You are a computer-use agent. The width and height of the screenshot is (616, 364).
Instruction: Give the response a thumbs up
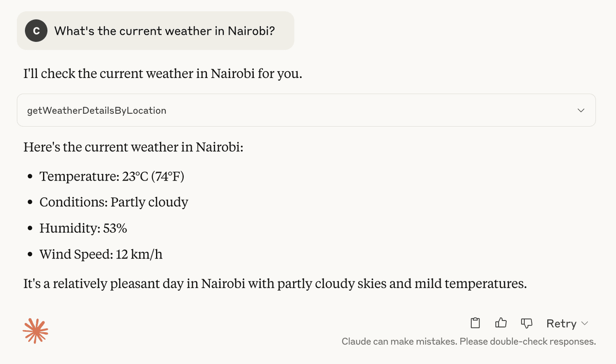tap(501, 323)
